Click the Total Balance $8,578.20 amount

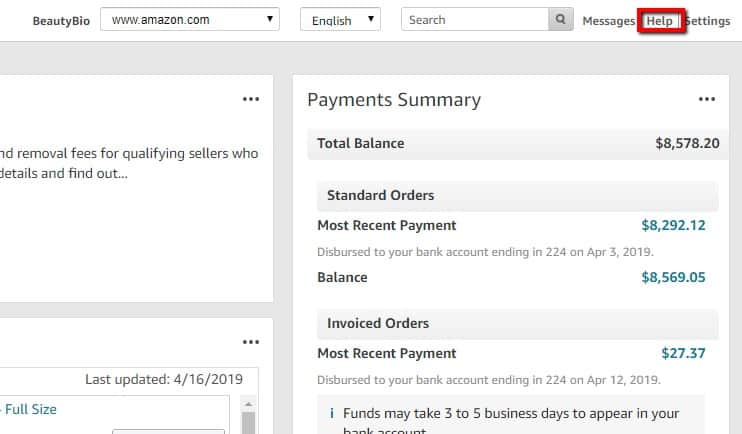pyautogui.click(x=687, y=143)
